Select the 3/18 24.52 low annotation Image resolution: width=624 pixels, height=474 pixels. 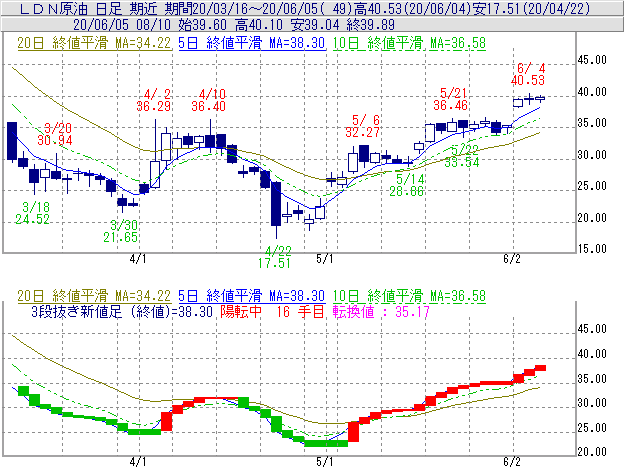[x=33, y=213]
